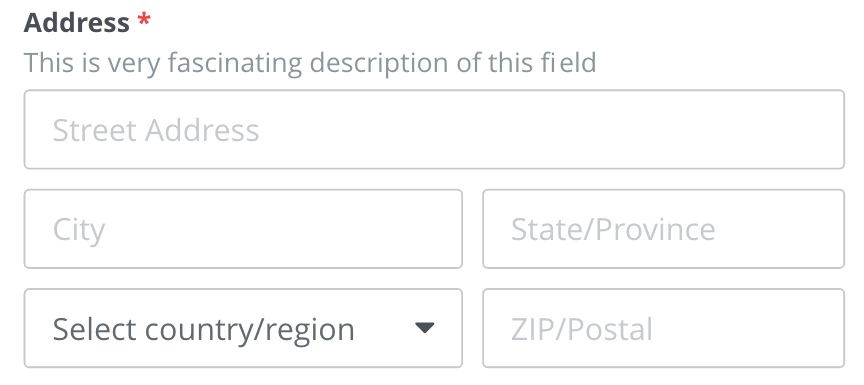Viewport: 864px width, 385px height.
Task: Click the fascinating field description text
Action: point(310,63)
